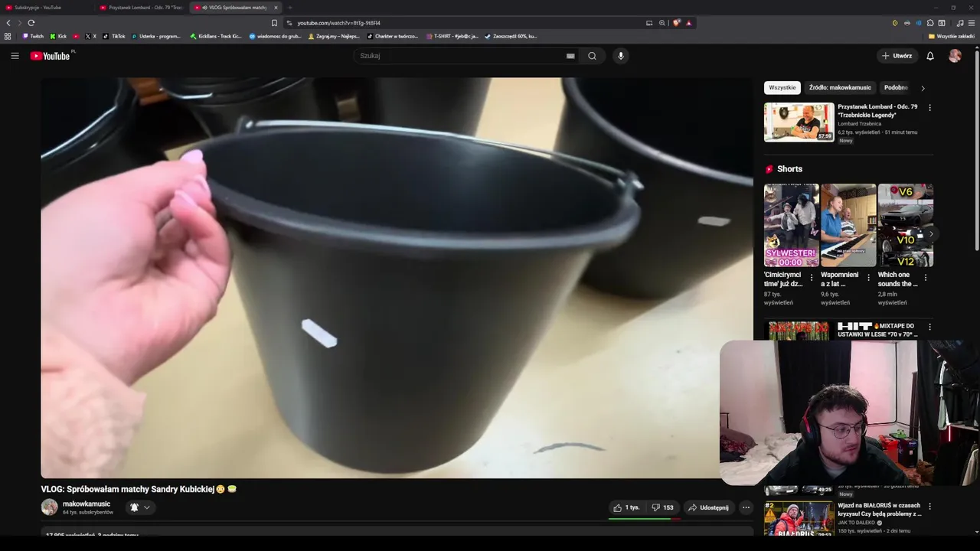Open the media control music-note icon
Viewport: 980px width, 551px height.
(x=960, y=23)
